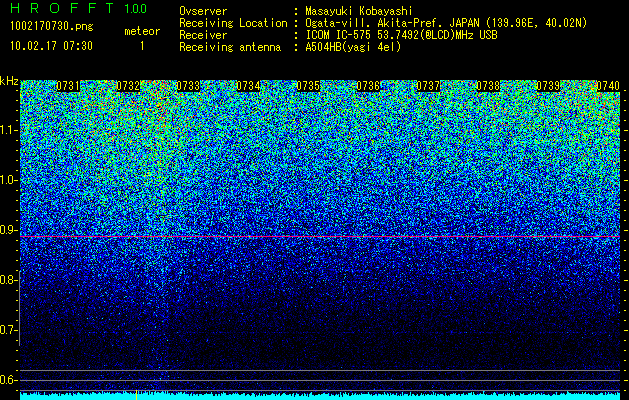
Task: Click the 0738 time marker
Action: (488, 86)
